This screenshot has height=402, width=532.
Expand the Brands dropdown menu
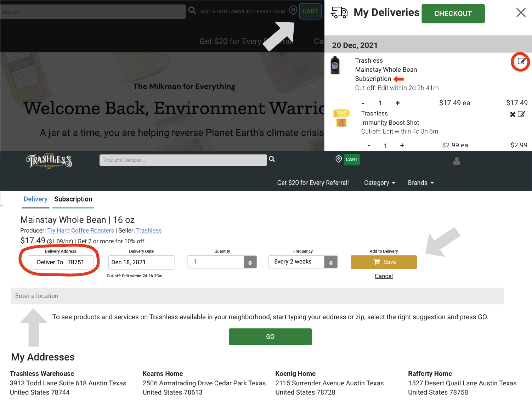click(x=421, y=183)
